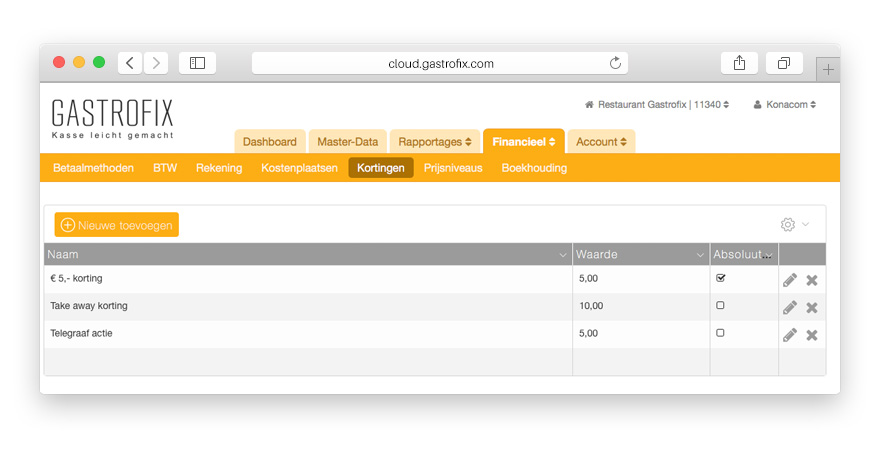This screenshot has width=878, height=456.
Task: Open the Konacom user dropdown
Action: (x=784, y=104)
